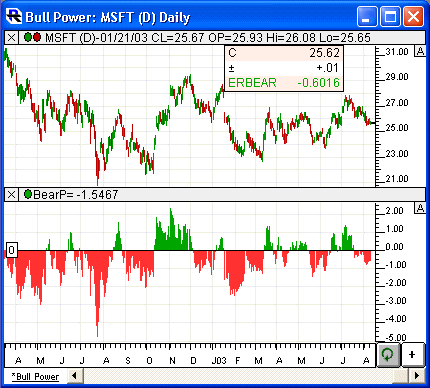
Task: Click the 21.00 price scale label
Action: coord(397,179)
